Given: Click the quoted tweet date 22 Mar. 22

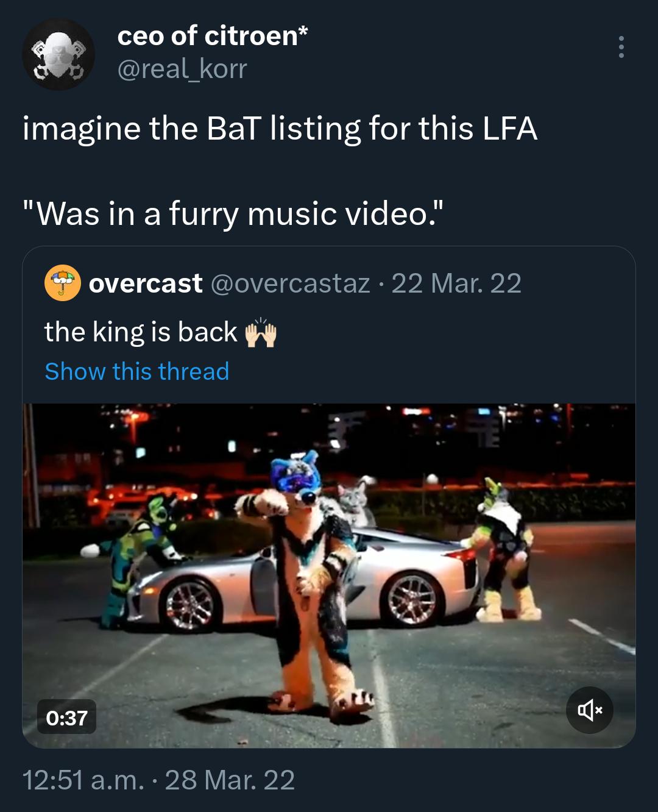Looking at the screenshot, I should point(456,283).
